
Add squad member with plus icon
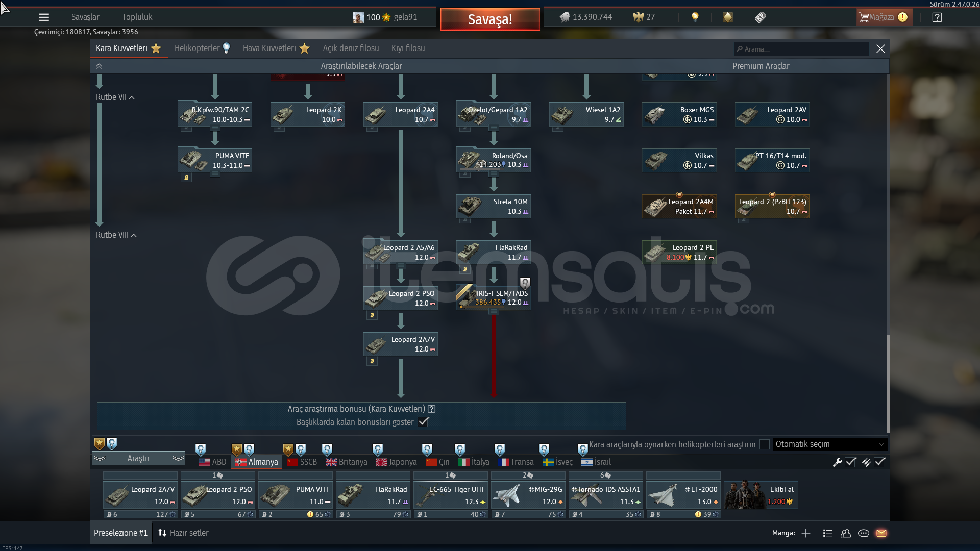click(806, 533)
